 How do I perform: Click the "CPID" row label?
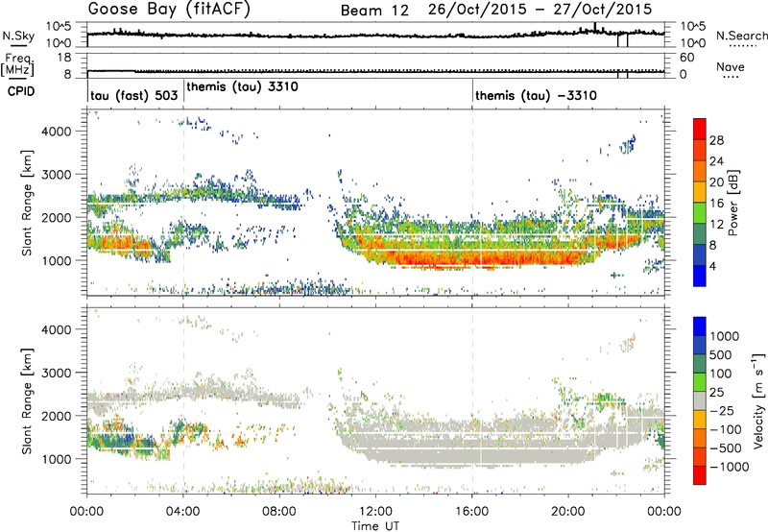coord(21,91)
